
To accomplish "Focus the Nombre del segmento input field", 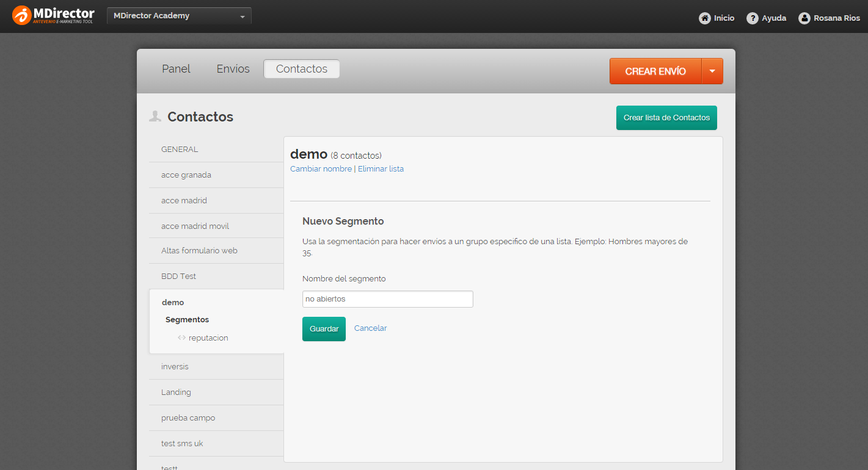I will 388,299.
